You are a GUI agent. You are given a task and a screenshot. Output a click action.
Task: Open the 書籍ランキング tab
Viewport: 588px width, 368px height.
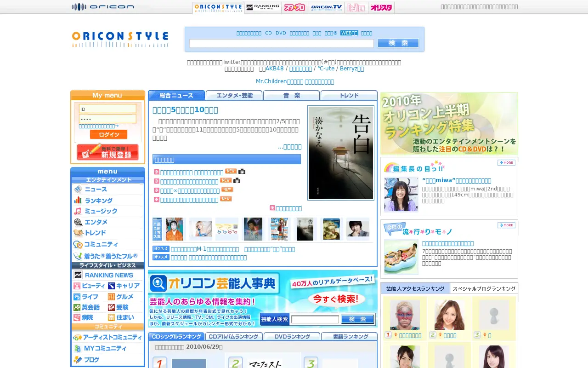tap(349, 336)
